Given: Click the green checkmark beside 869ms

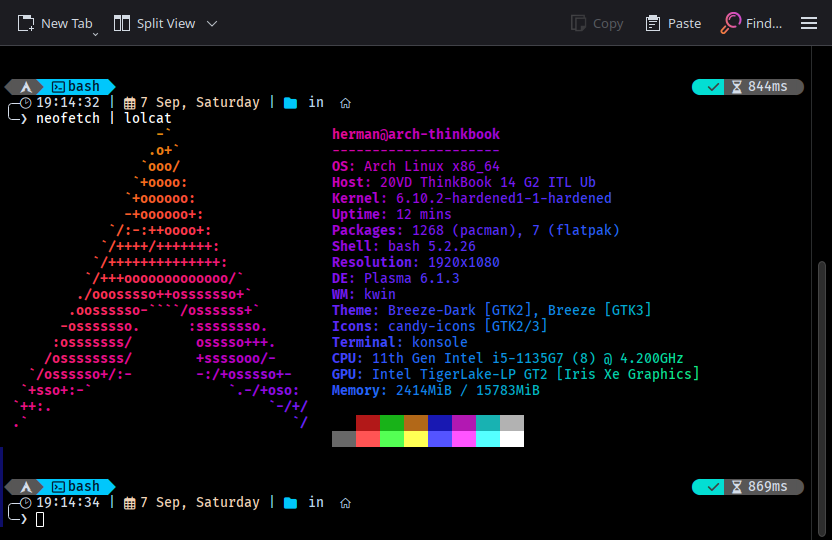Looking at the screenshot, I should [714, 486].
